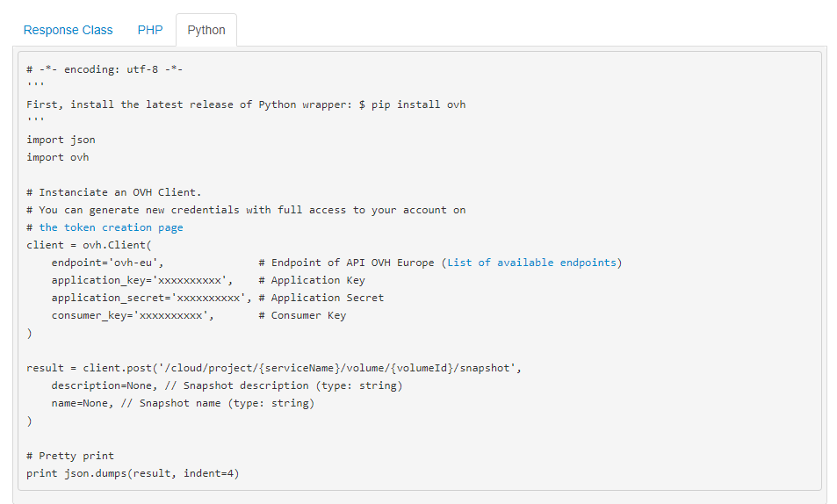
Task: Click the client = ovh.Client( line
Action: click(x=89, y=245)
